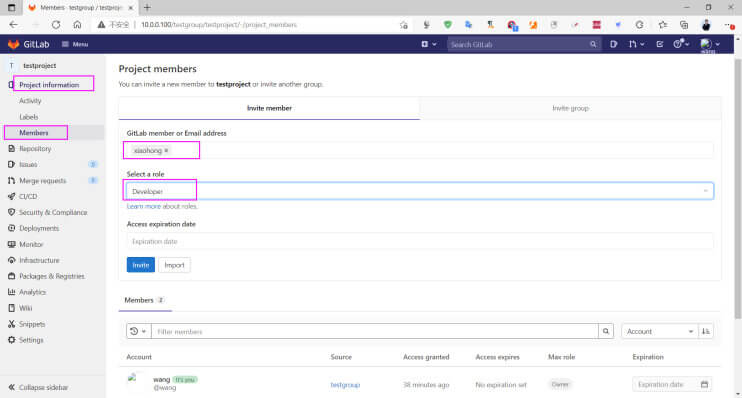Open Security & Compliance shield icon
Viewport: 742px width, 398px height.
tap(11, 212)
